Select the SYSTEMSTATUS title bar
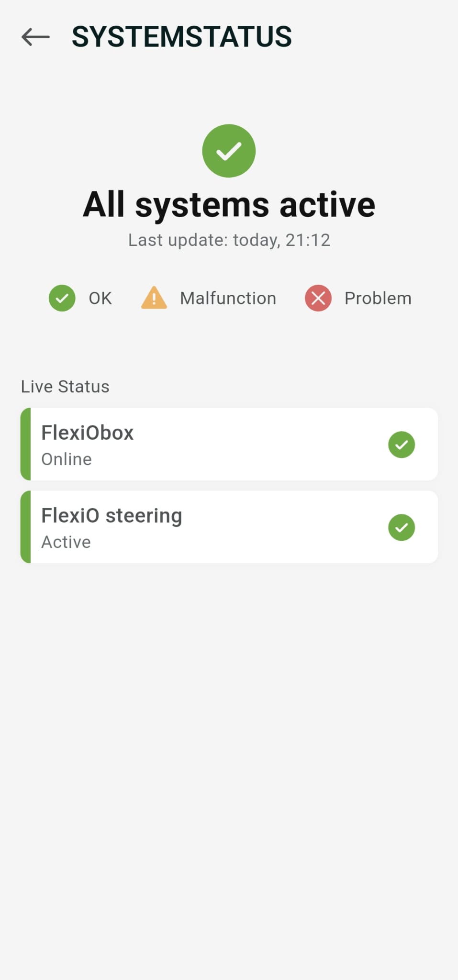 183,36
